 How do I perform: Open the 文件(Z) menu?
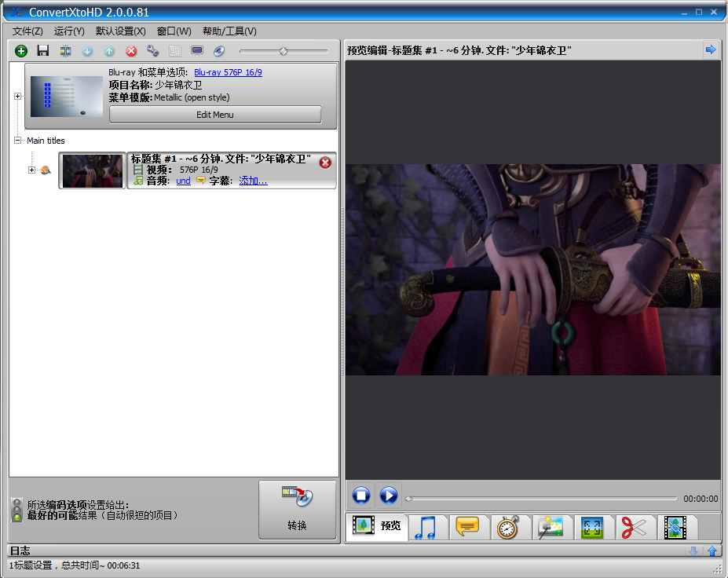point(27,31)
